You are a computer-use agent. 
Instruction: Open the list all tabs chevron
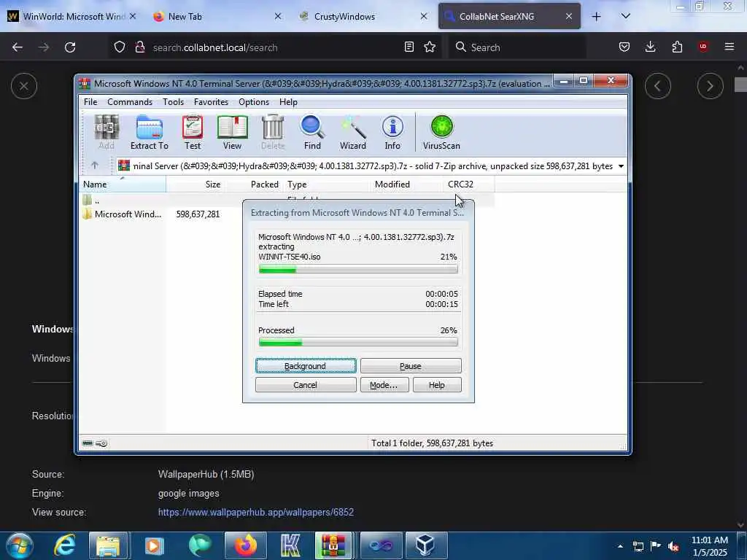625,16
